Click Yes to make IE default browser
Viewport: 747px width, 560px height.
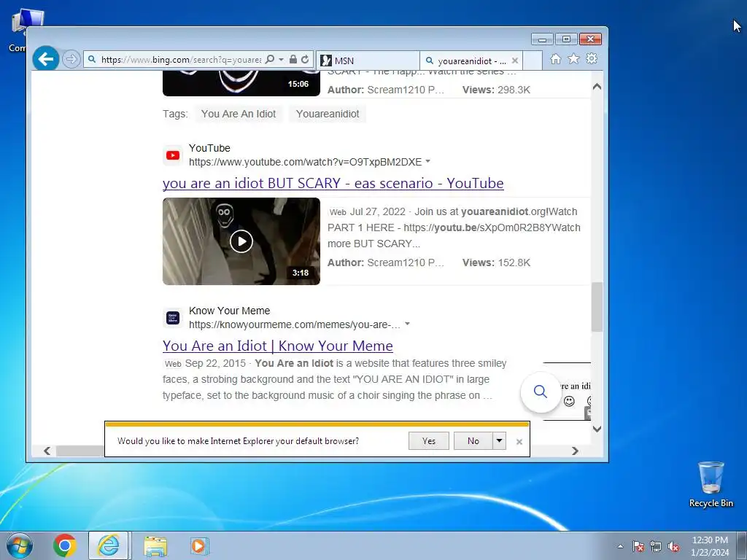pyautogui.click(x=429, y=441)
